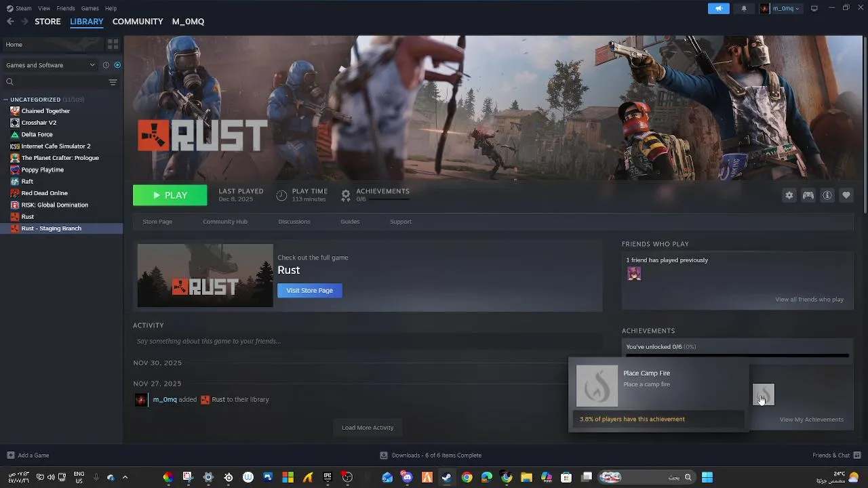
Task: Open Community Hub link
Action: tap(225, 222)
